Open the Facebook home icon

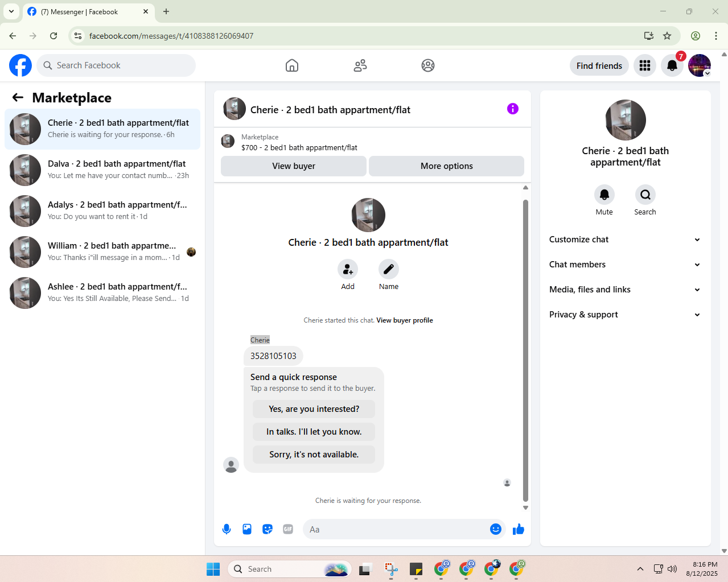(292, 65)
